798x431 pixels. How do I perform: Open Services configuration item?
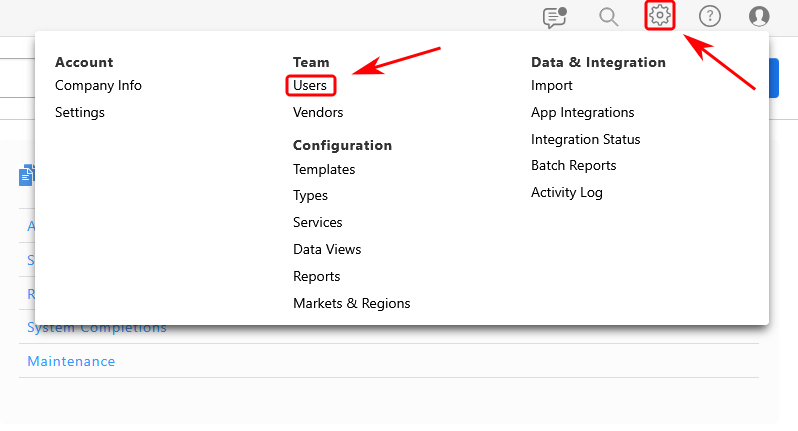pyautogui.click(x=317, y=223)
